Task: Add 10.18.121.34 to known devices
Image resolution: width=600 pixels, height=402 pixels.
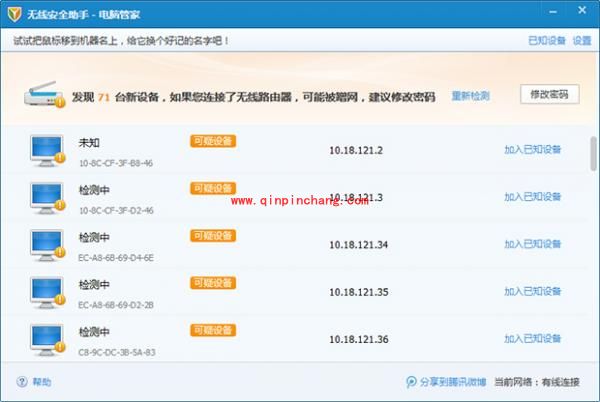Action: 532,244
